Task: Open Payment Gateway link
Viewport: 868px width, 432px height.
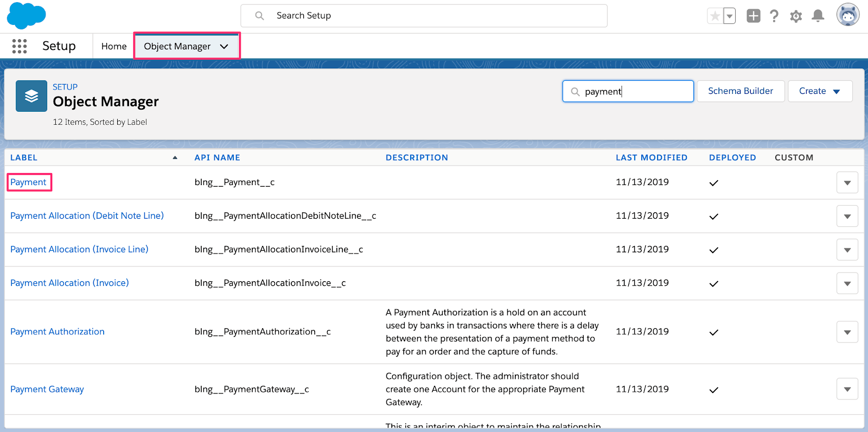Action: (x=47, y=389)
